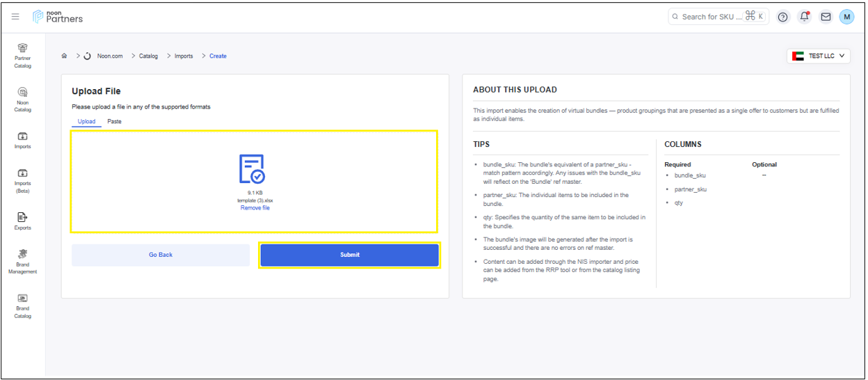Switch to the Paste tab
Viewport: 868px width, 380px height.
tap(114, 121)
